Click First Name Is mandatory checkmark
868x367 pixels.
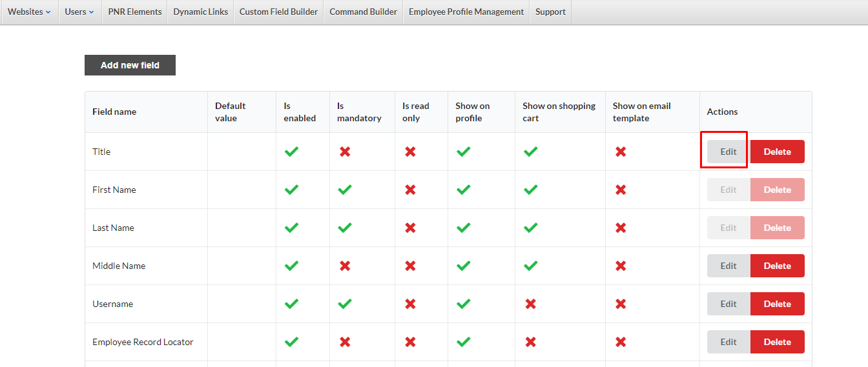coord(345,190)
